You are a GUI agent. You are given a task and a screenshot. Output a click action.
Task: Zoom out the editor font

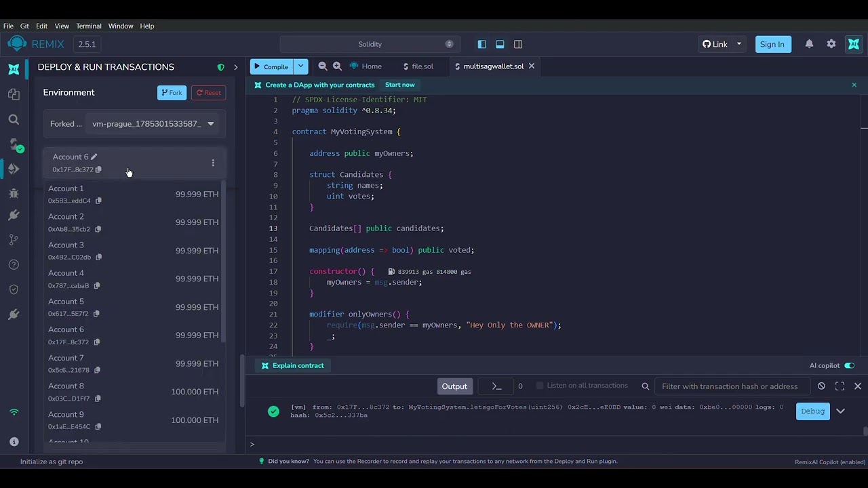pos(323,66)
